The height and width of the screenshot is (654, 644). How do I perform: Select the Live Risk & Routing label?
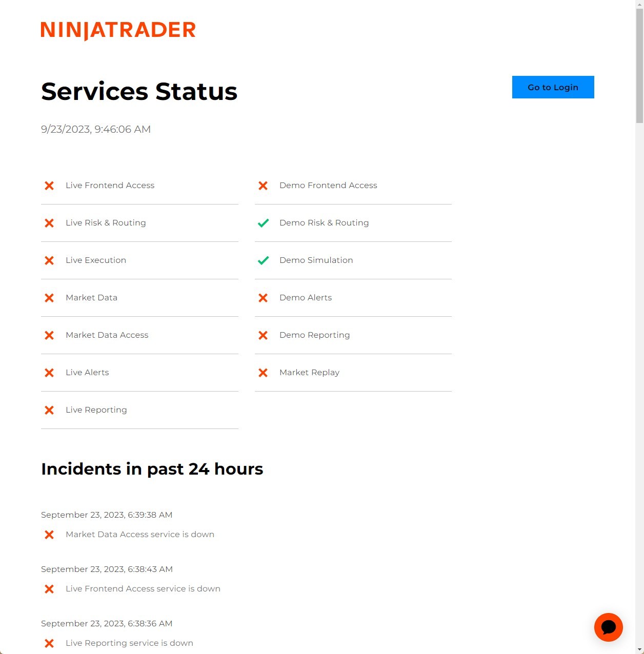pos(106,222)
